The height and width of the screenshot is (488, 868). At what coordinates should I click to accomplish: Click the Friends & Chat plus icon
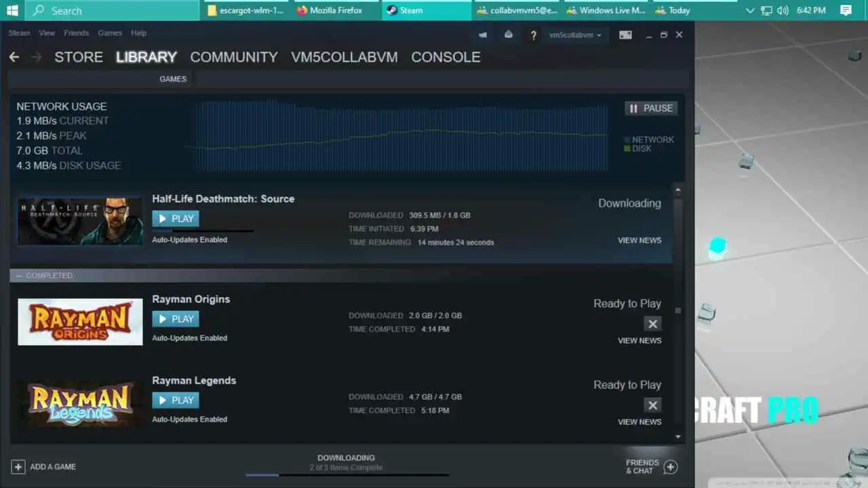(x=670, y=467)
